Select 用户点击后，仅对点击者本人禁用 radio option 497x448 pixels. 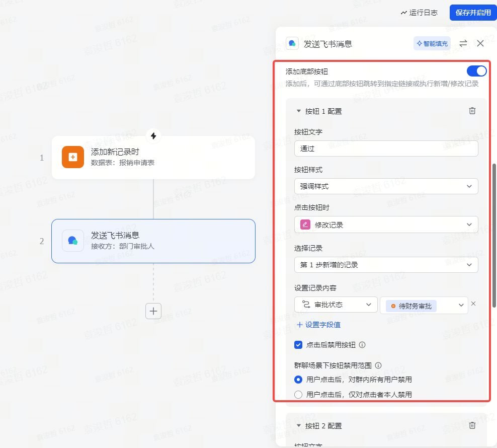298,394
